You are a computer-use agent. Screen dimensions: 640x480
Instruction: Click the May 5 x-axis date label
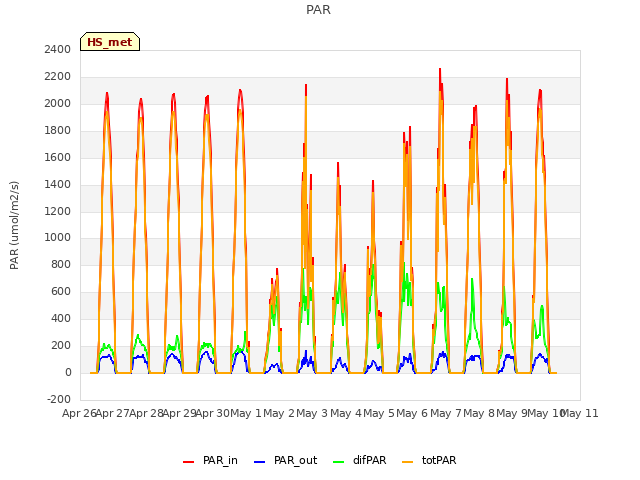(x=379, y=413)
